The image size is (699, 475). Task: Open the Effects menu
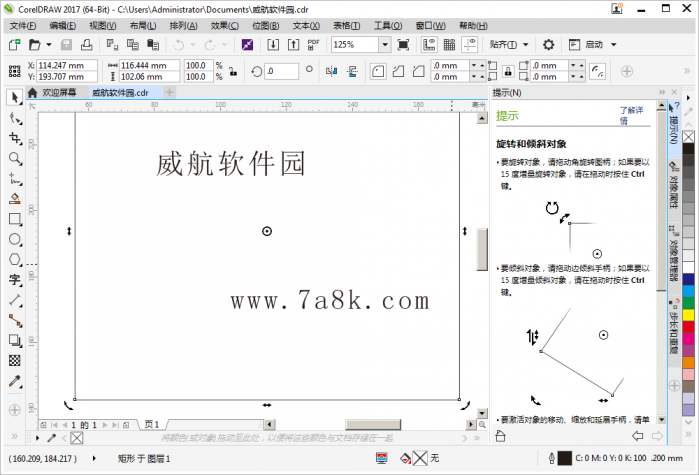(225, 26)
